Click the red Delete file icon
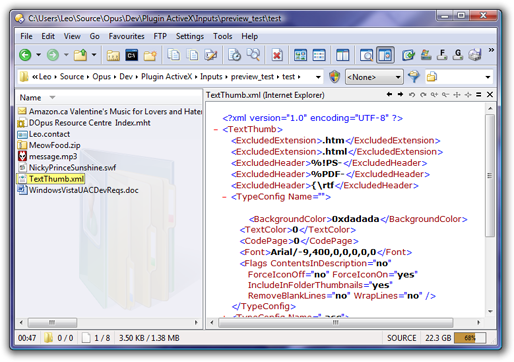This screenshot has width=514, height=362. (277, 55)
